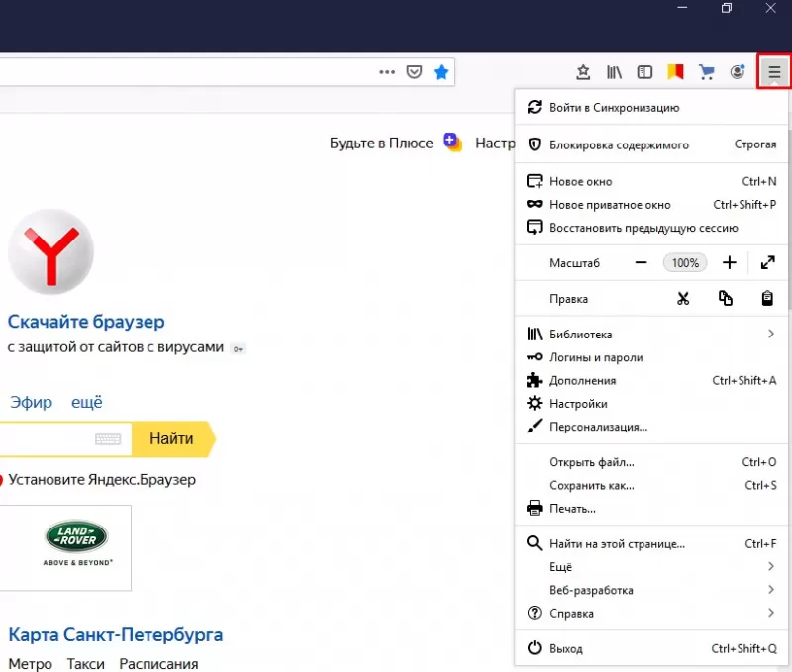The height and width of the screenshot is (672, 792).
Task: Open page actions three-dot menu
Action: coord(387,72)
